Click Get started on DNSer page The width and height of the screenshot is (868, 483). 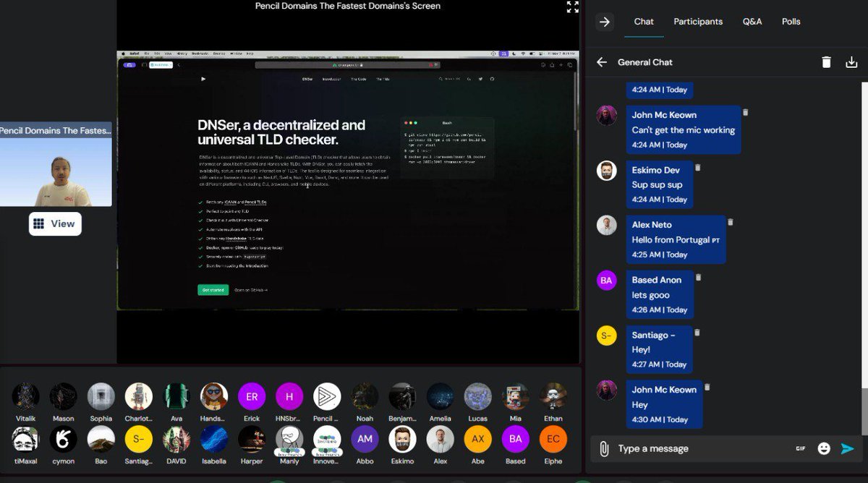[213, 290]
